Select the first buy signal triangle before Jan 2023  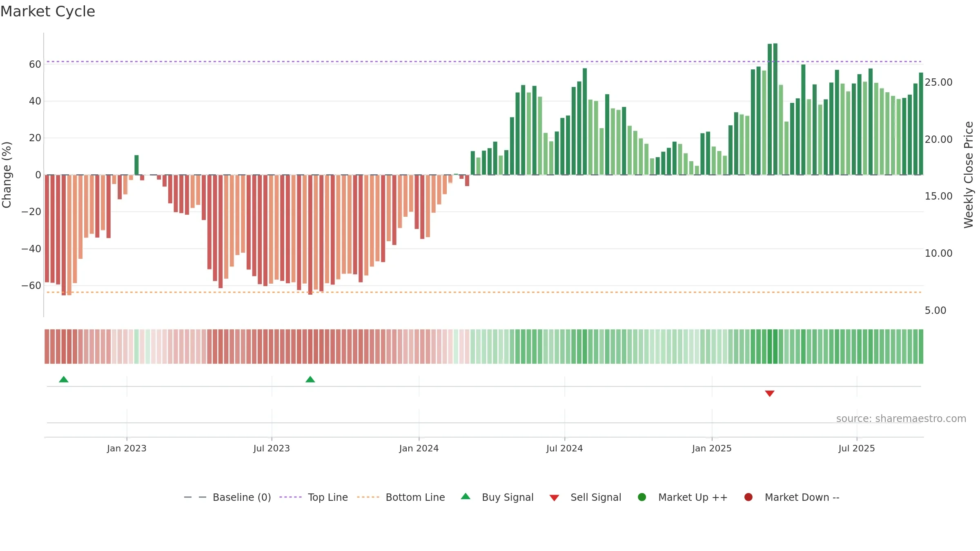(x=64, y=380)
